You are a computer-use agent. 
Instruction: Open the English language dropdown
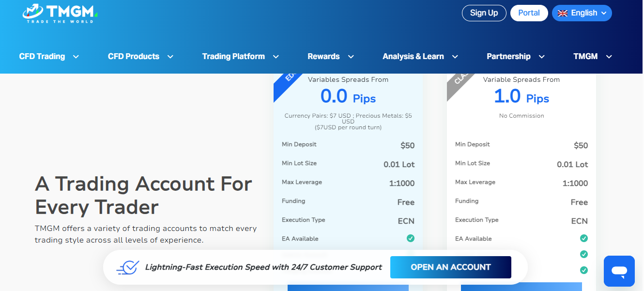tap(582, 13)
